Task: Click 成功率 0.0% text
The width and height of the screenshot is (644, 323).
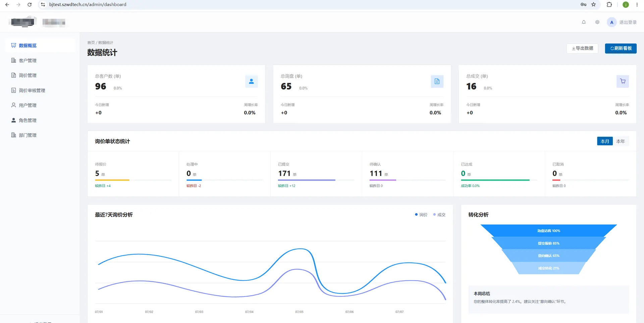Action: pos(470,186)
